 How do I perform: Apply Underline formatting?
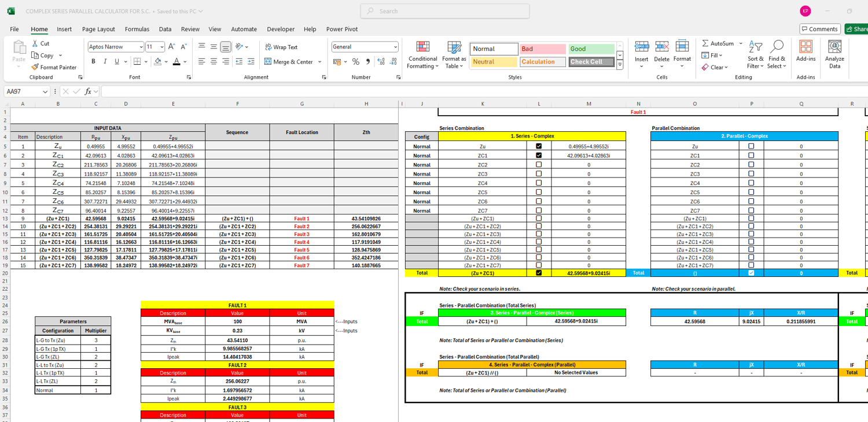click(117, 61)
